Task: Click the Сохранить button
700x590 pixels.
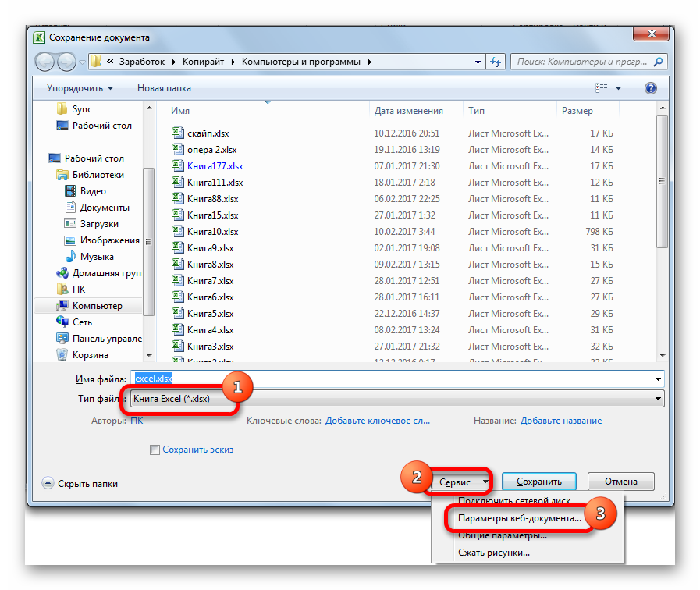Action: (538, 482)
